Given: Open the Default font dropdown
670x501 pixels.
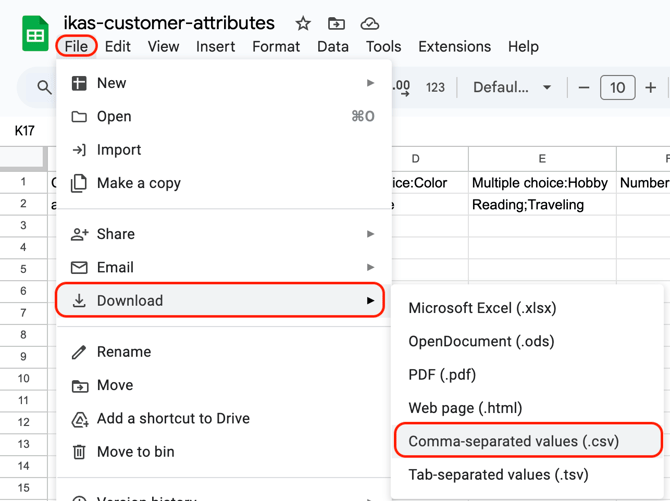Looking at the screenshot, I should 512,88.
